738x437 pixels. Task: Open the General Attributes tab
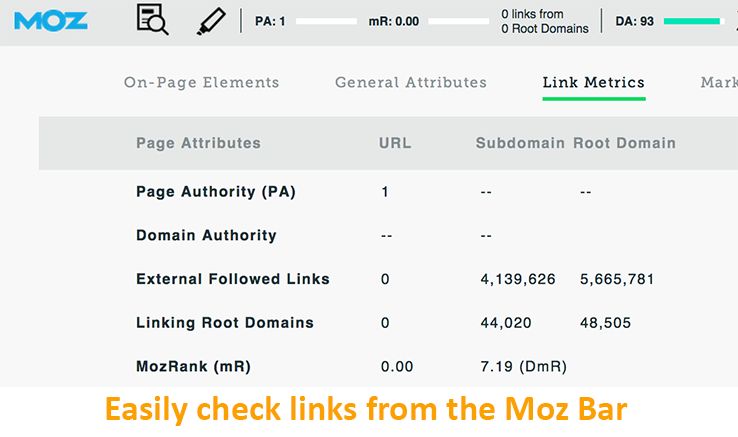pyautogui.click(x=411, y=83)
